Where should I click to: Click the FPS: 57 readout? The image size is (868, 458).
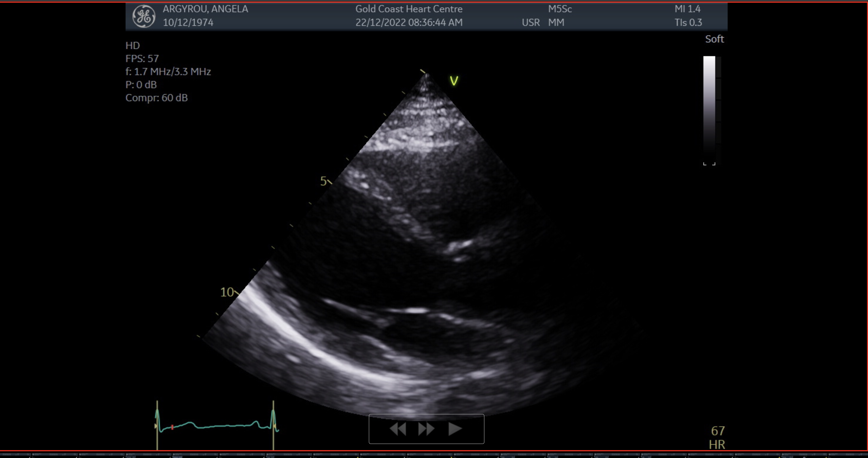tap(142, 59)
